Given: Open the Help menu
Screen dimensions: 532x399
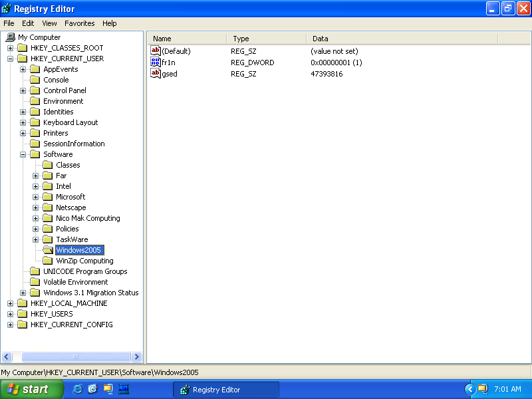Looking at the screenshot, I should pyautogui.click(x=109, y=23).
